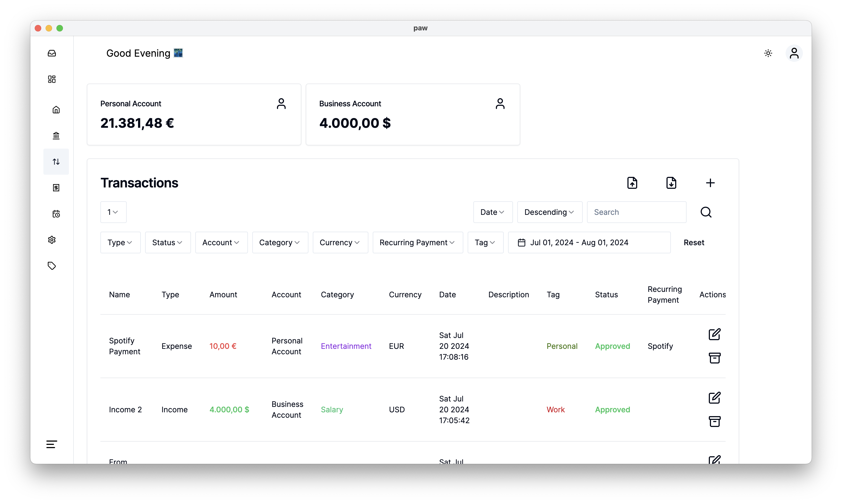The height and width of the screenshot is (504, 842).
Task: Toggle the light theme sun icon
Action: click(768, 53)
